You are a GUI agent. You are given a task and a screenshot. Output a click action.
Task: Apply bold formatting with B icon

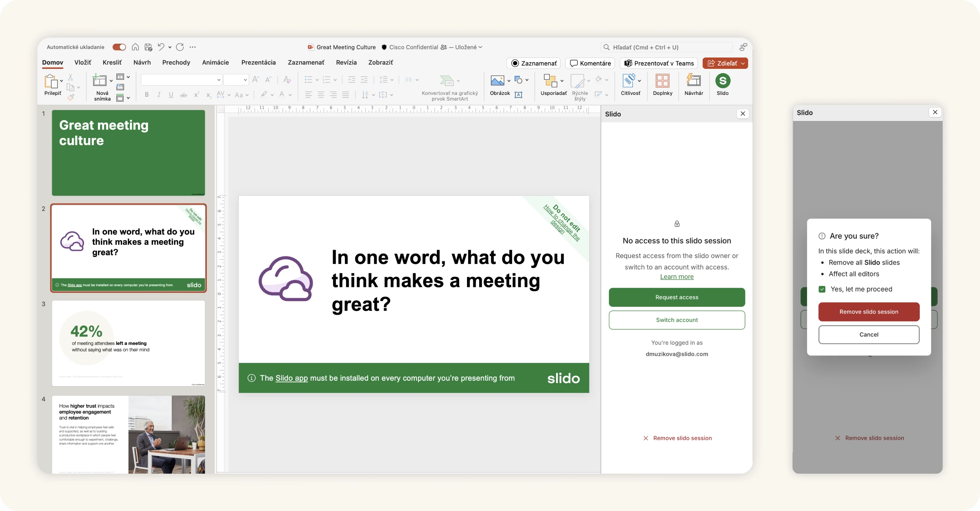pos(147,94)
